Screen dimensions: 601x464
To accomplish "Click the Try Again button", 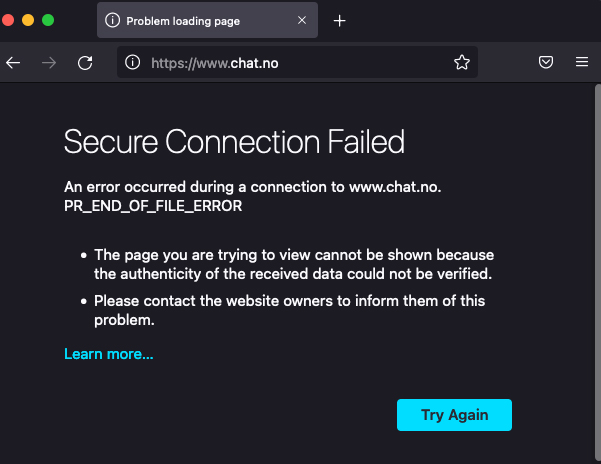I will pyautogui.click(x=454, y=415).
